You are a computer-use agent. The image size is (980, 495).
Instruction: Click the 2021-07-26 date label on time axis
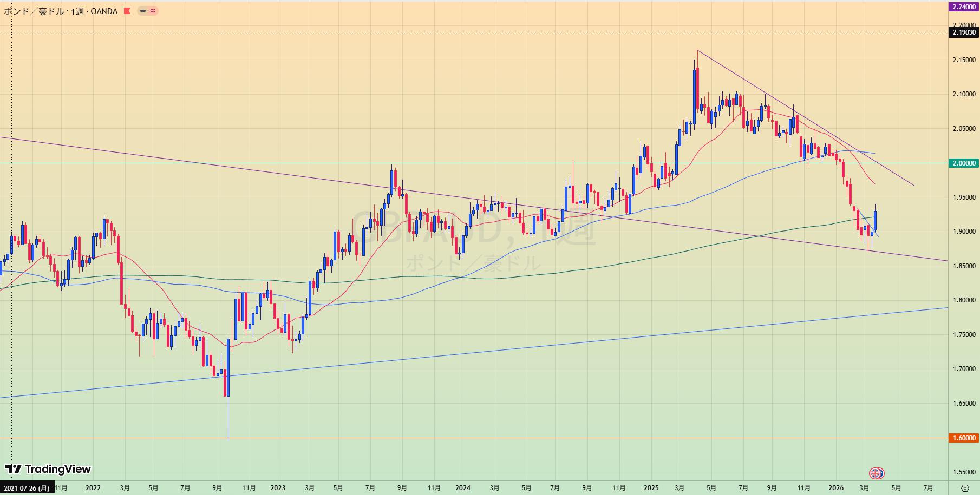click(27, 488)
